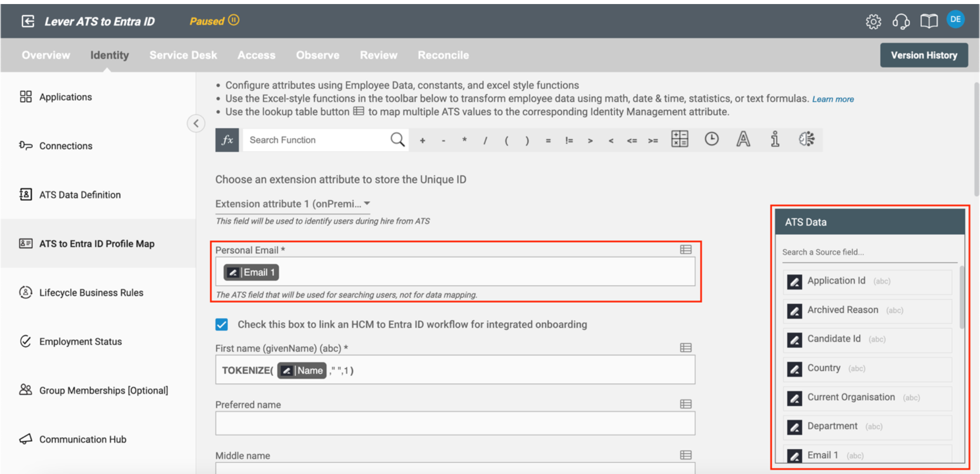Open settings gear icon in header
The image size is (980, 474).
coord(873,22)
